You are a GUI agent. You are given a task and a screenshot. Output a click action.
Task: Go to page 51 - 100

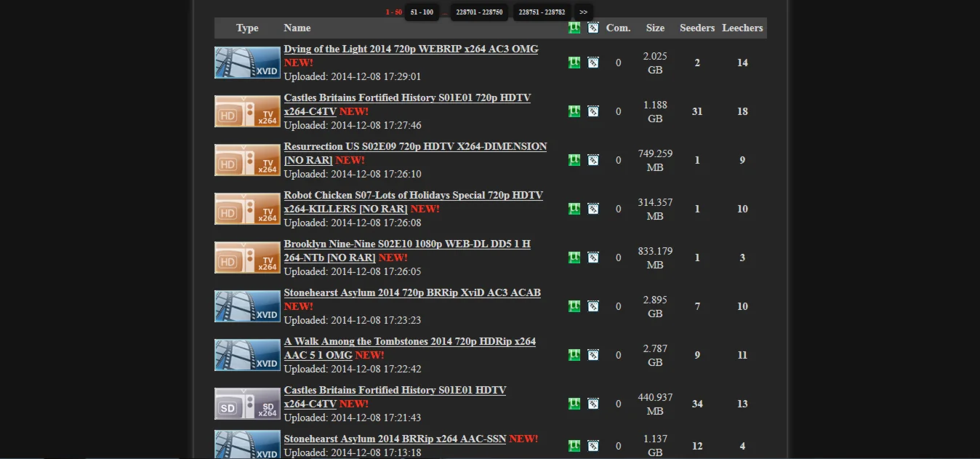[x=422, y=12]
